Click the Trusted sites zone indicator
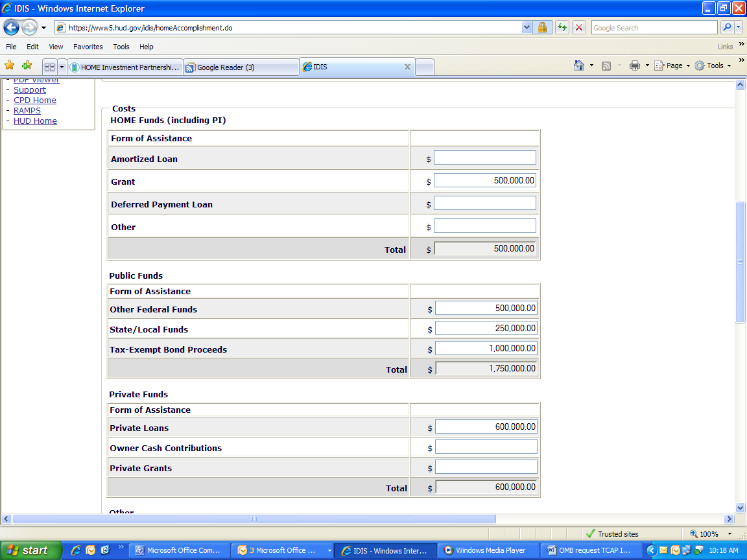Viewport: 747px width, 560px height. [x=613, y=534]
